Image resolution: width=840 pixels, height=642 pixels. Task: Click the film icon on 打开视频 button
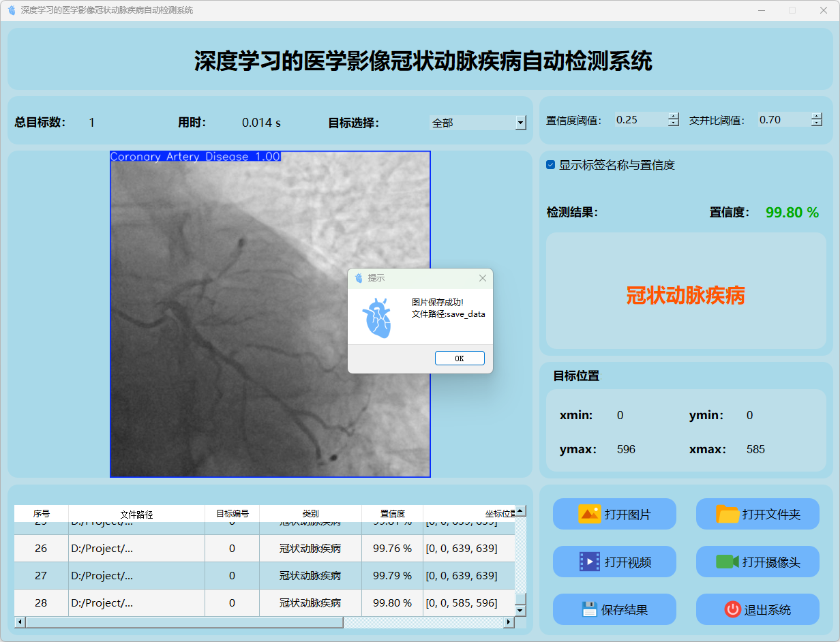589,562
